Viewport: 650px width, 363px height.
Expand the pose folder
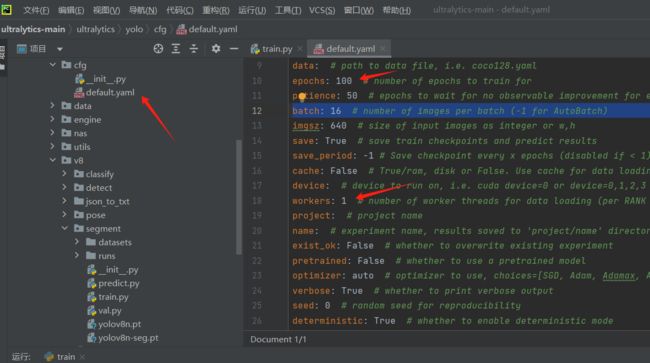point(65,215)
